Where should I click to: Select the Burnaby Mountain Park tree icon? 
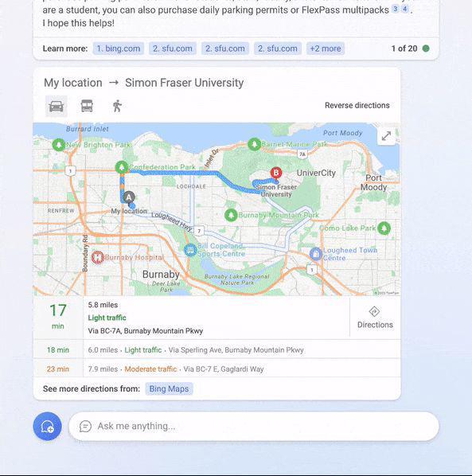pyautogui.click(x=231, y=215)
